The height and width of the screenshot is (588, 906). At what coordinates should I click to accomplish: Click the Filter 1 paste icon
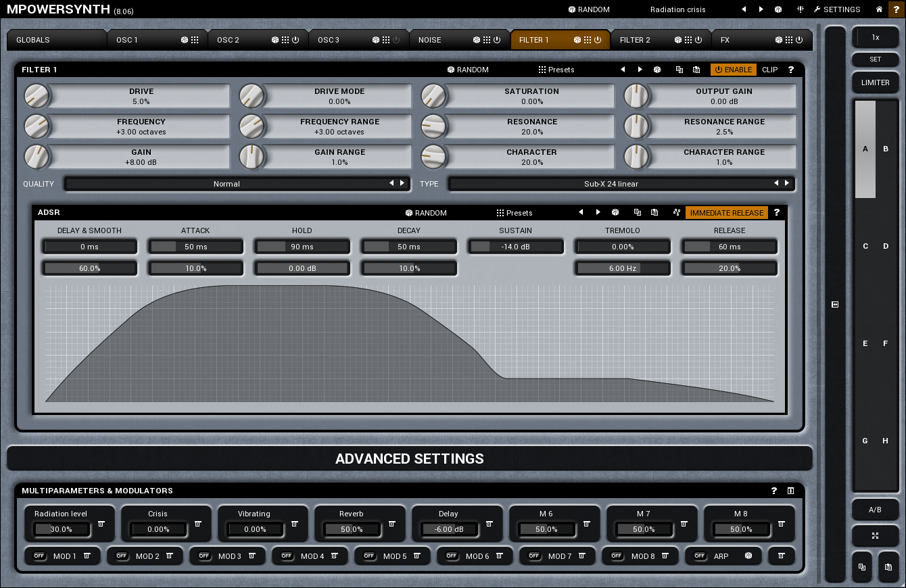tap(696, 70)
